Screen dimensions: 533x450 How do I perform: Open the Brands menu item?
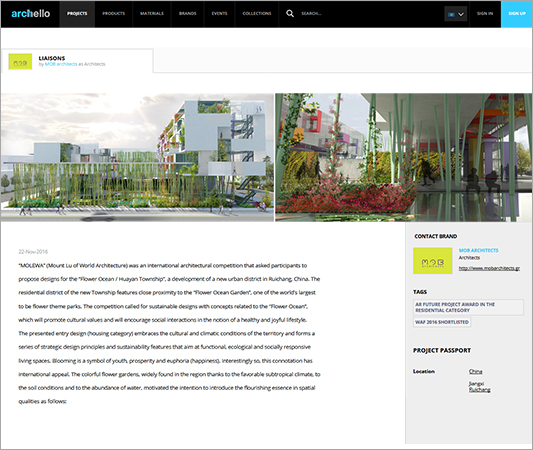(188, 14)
